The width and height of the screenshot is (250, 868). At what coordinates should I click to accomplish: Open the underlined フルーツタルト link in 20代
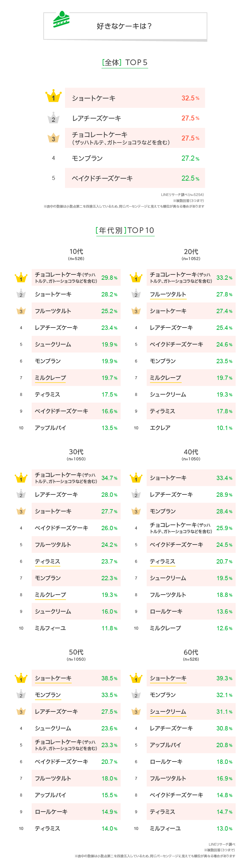pyautogui.click(x=168, y=294)
